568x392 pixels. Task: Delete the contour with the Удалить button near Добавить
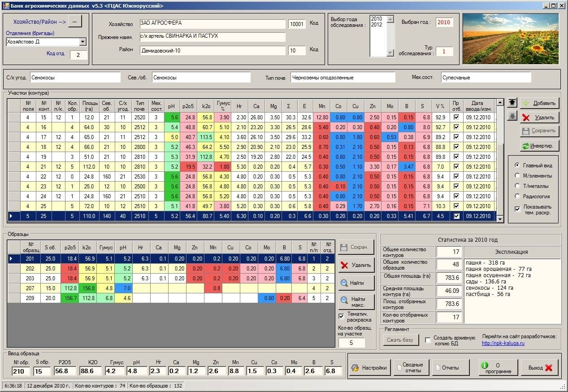click(540, 118)
